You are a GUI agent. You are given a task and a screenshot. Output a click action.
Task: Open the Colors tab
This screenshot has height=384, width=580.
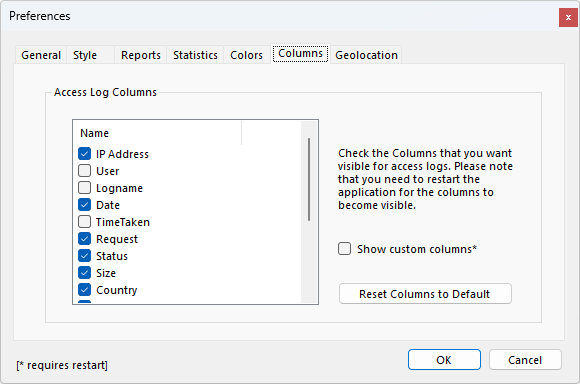(x=246, y=55)
